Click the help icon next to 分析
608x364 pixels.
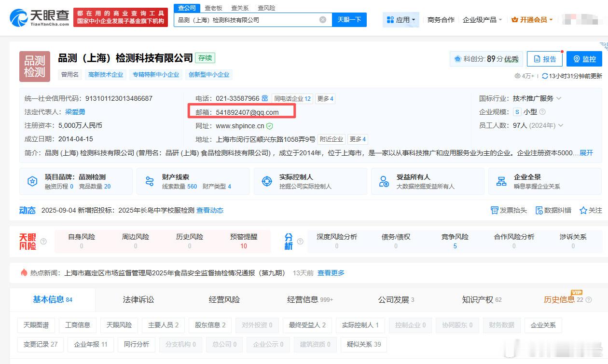pyautogui.click(x=300, y=242)
